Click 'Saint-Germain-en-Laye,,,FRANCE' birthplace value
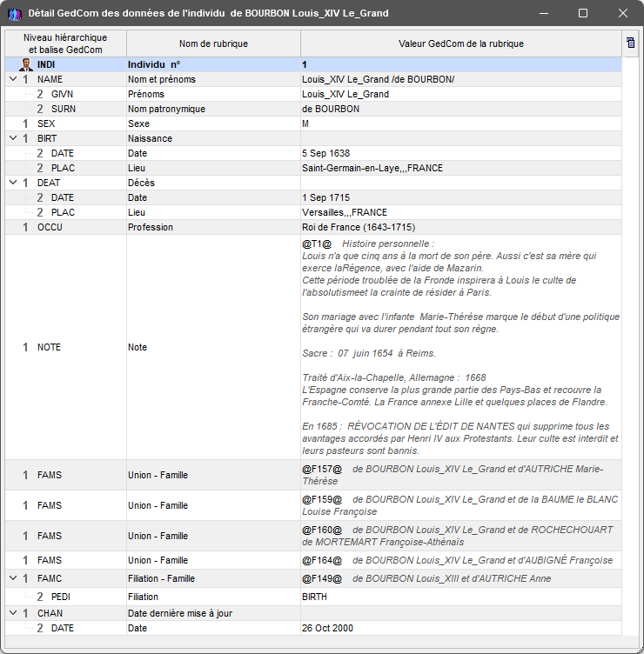This screenshot has width=644, height=654. 372,168
